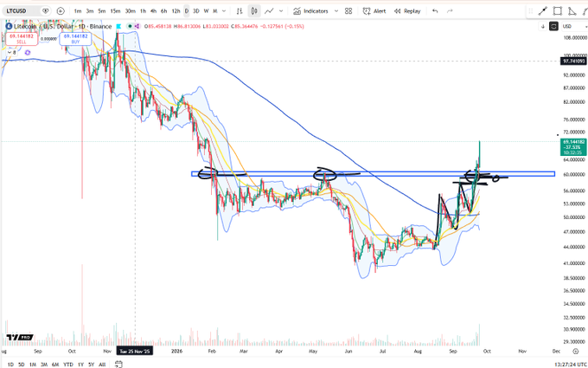Screen dimensions: 588x368
Task: Select the bars chart type icon
Action: point(240,11)
